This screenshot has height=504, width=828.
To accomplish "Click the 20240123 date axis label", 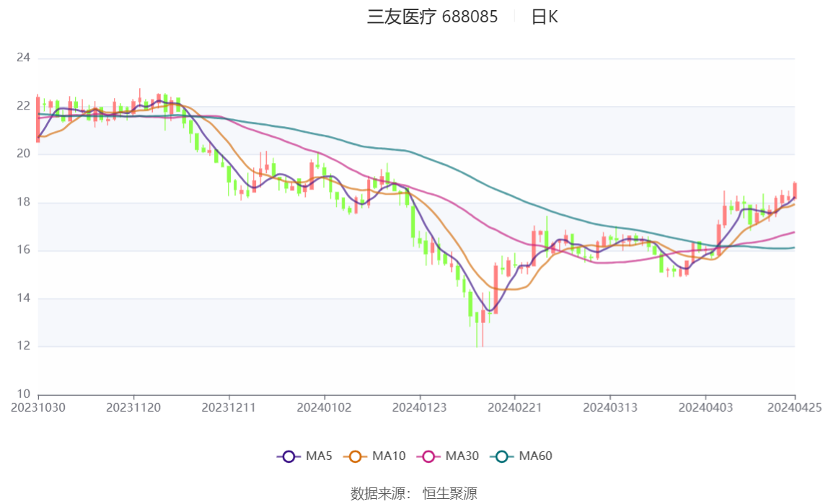I will (419, 407).
